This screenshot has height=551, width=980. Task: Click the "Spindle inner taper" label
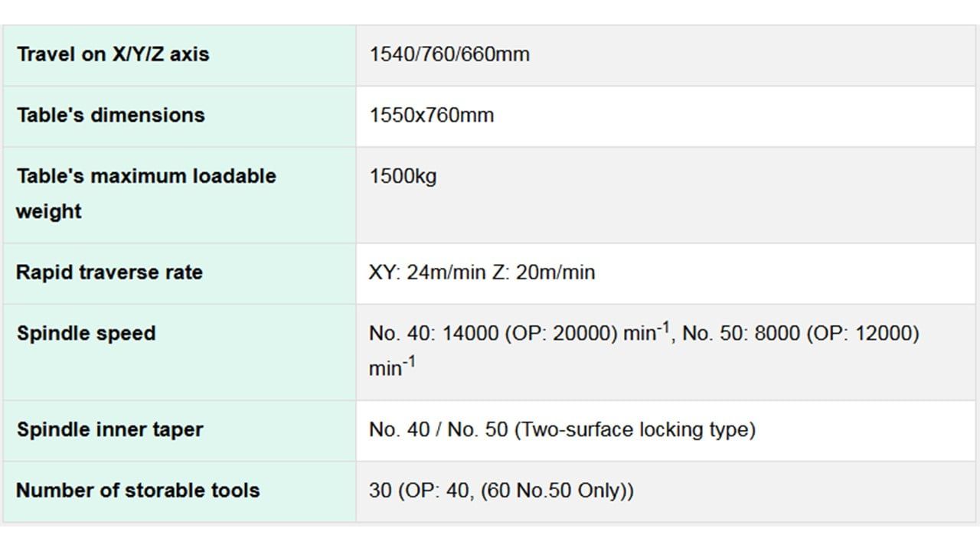(x=109, y=429)
